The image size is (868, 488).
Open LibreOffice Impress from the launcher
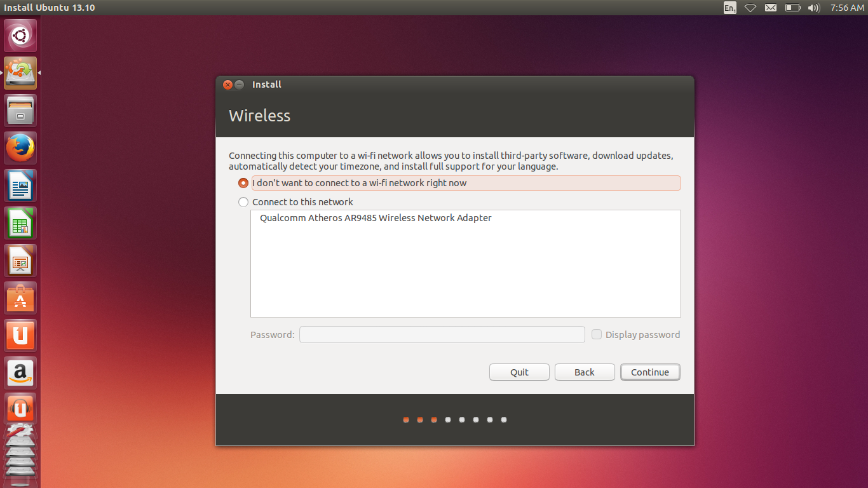[x=20, y=261]
